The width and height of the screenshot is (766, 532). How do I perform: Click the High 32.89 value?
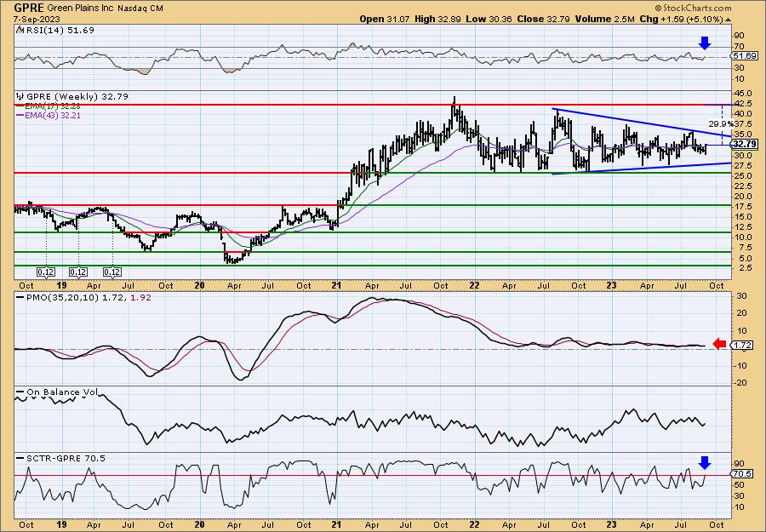436,19
